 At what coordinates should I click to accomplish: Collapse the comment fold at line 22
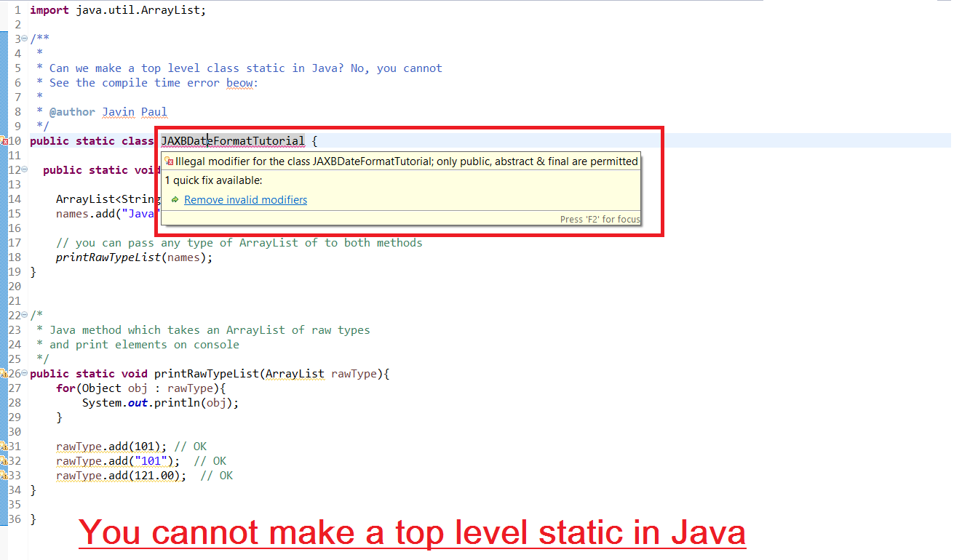(25, 316)
